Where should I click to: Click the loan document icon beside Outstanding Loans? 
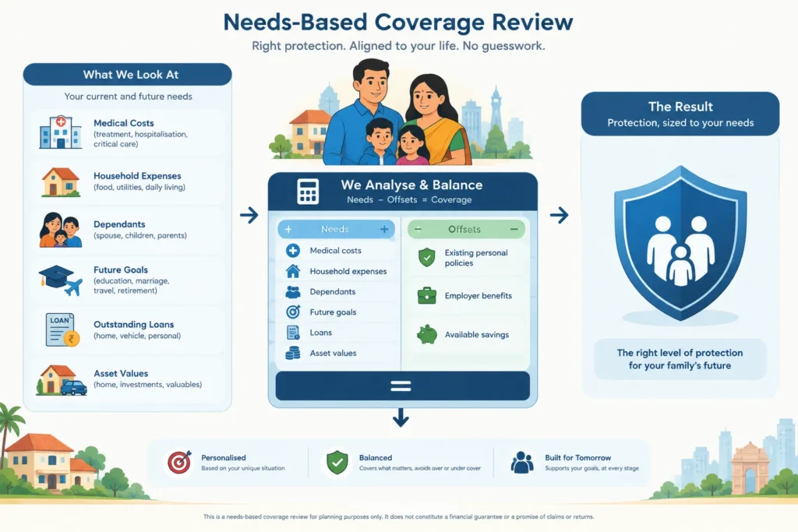(62, 329)
